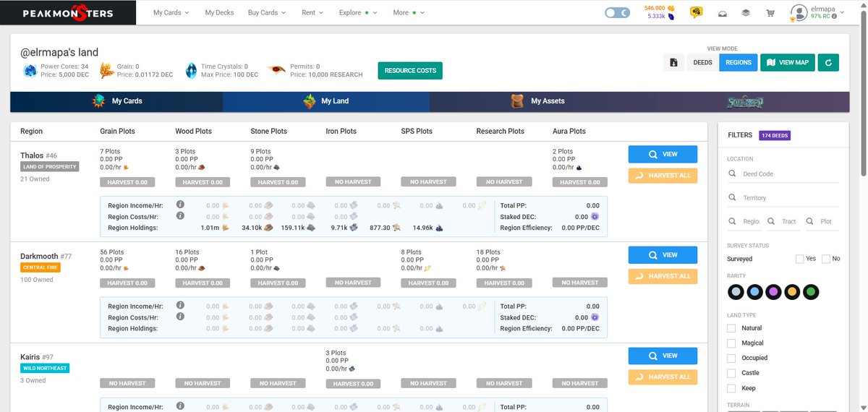View the Kairis region
Viewport: 868px width, 412px height.
point(663,356)
